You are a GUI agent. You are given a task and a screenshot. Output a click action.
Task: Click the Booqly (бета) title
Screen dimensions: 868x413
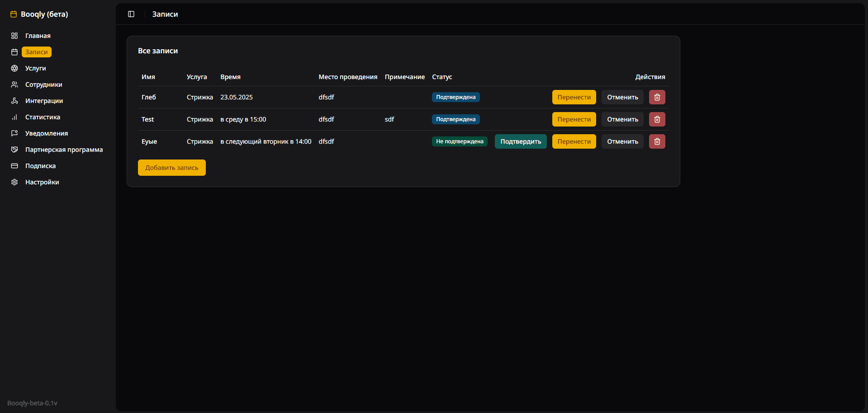point(44,14)
